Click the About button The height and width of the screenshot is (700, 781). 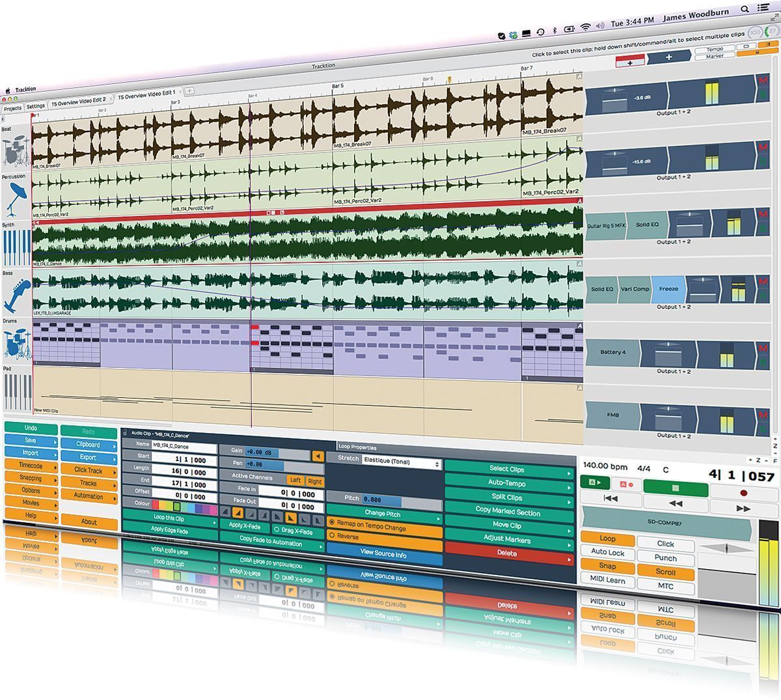pos(89,521)
